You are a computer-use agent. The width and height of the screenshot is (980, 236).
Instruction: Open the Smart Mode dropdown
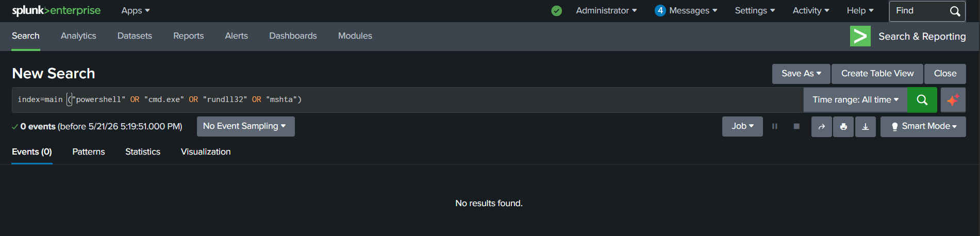pyautogui.click(x=923, y=127)
